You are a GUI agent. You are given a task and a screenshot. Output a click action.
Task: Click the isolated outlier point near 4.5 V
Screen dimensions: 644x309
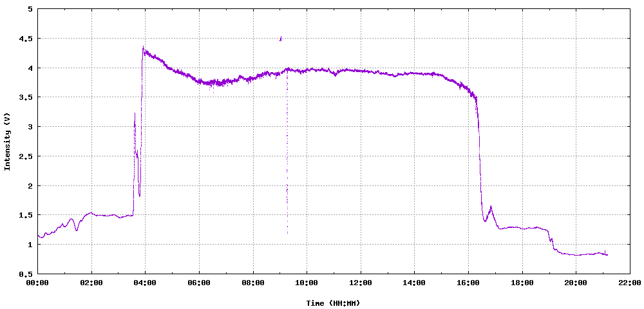click(x=281, y=38)
